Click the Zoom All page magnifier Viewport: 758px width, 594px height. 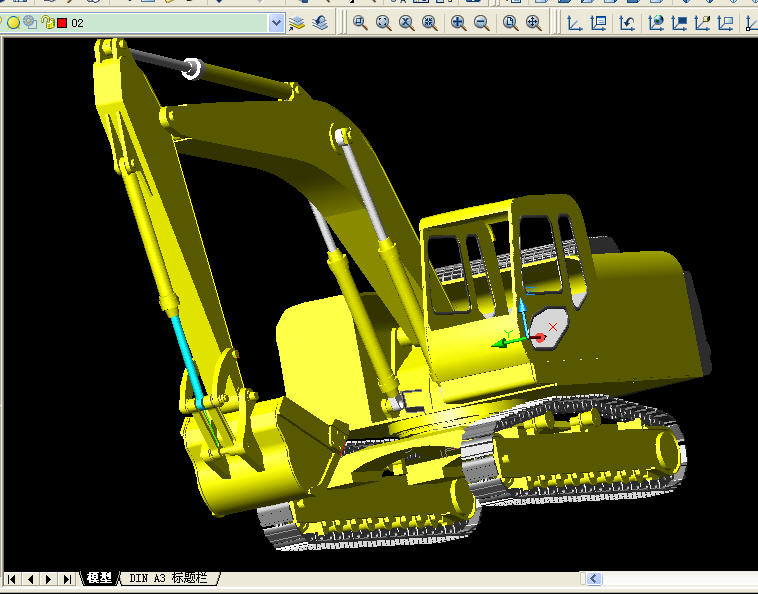pos(510,23)
